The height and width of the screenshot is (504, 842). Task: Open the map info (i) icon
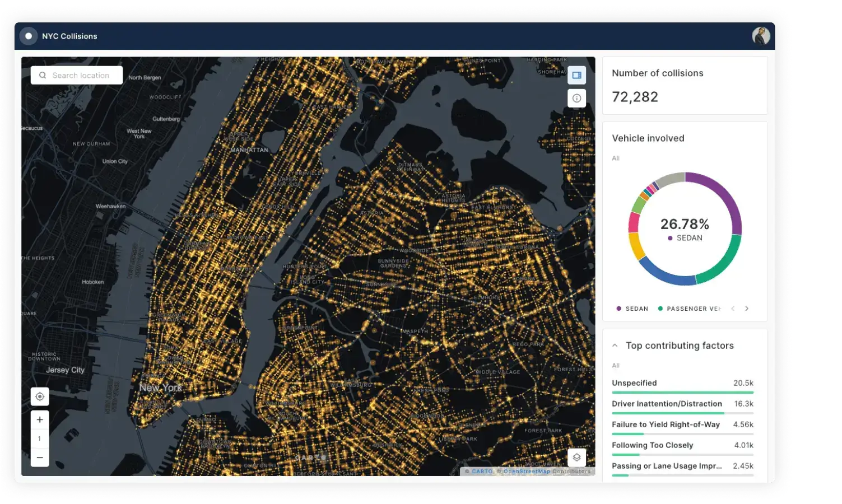pyautogui.click(x=576, y=98)
